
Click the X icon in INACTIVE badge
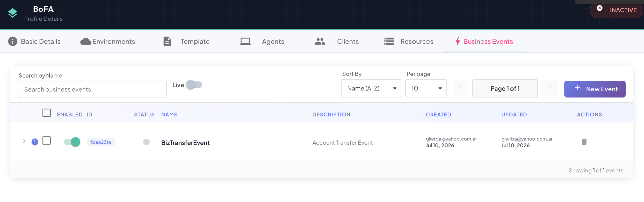pos(599,8)
